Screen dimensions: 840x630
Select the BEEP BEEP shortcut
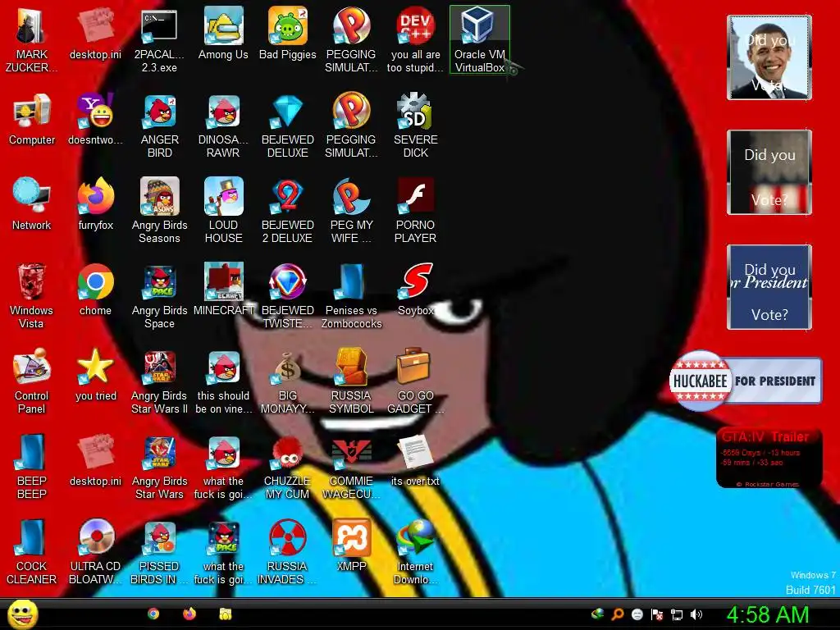coord(32,466)
